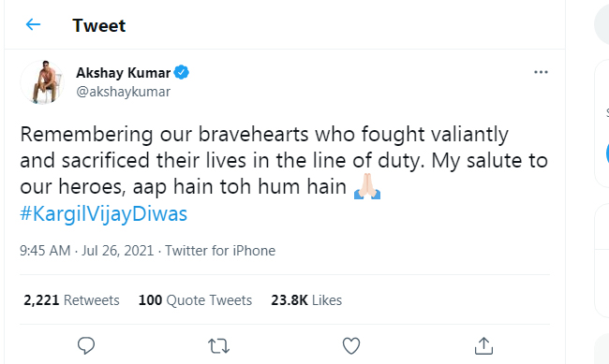
Task: Click the 9:45 AM Jul 26, 2021 timestamp
Action: (87, 251)
